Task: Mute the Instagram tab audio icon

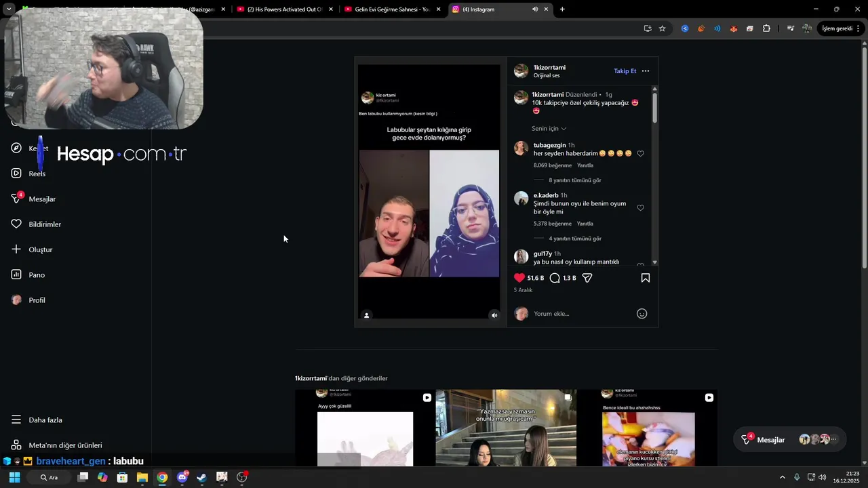Action: [535, 9]
